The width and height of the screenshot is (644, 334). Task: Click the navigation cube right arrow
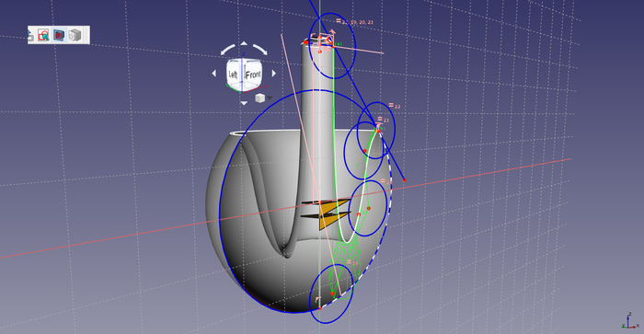pyautogui.click(x=274, y=73)
